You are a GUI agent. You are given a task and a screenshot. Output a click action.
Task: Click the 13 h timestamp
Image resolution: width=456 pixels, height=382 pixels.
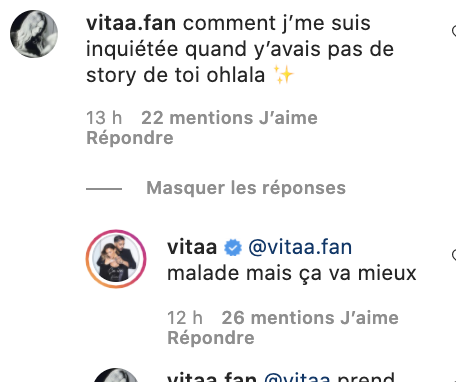[x=104, y=118]
